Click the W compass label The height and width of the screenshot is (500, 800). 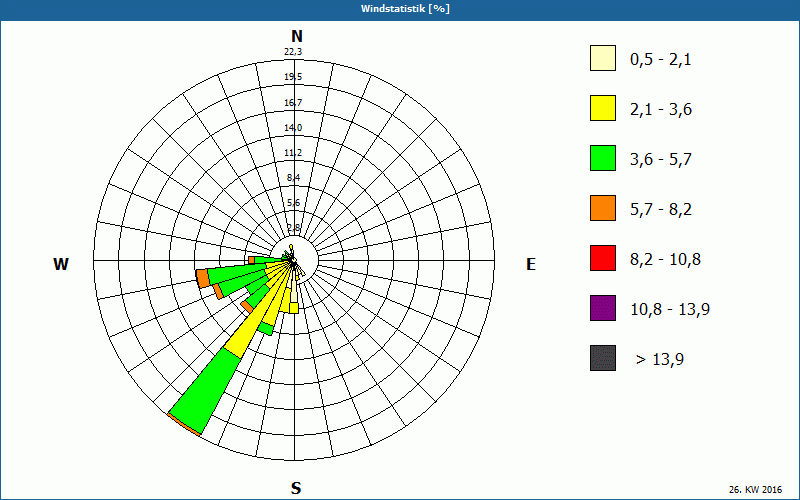[x=61, y=264]
